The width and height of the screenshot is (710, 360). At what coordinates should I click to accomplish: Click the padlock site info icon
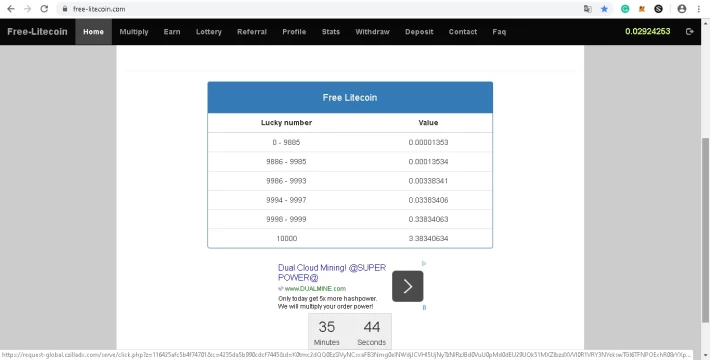coord(65,9)
